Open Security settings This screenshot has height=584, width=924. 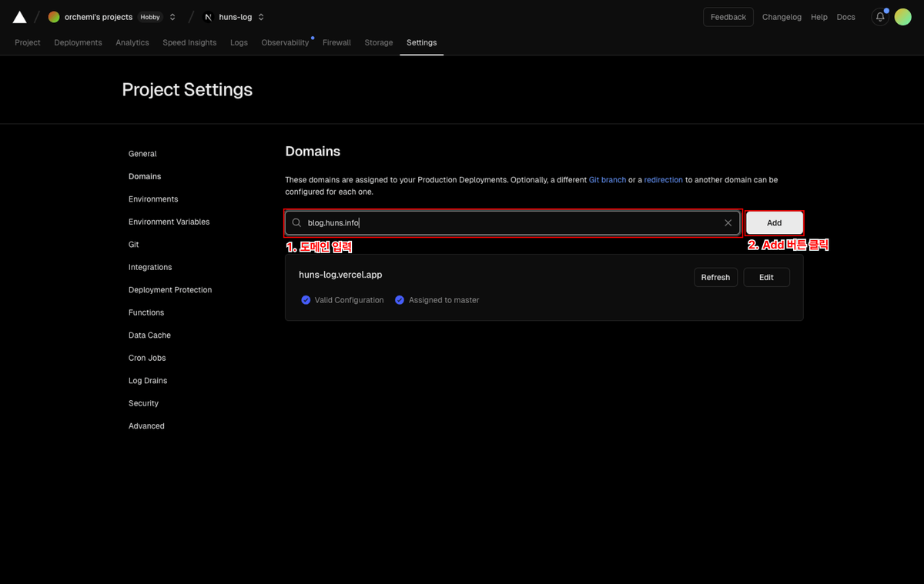(x=143, y=403)
